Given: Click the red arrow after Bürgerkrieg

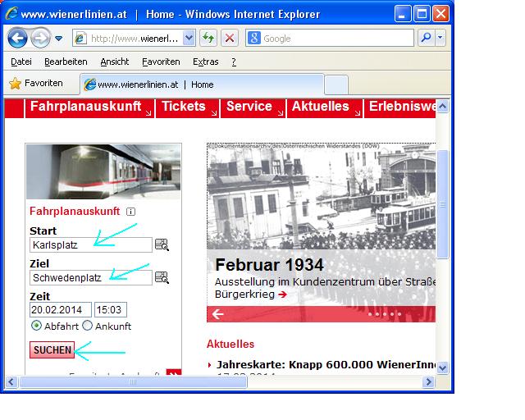Looking at the screenshot, I should (x=282, y=294).
